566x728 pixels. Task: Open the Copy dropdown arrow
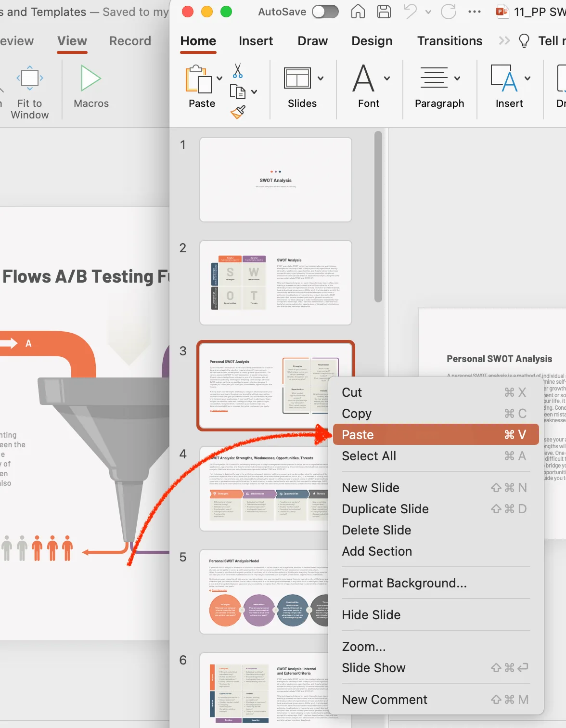tap(254, 91)
